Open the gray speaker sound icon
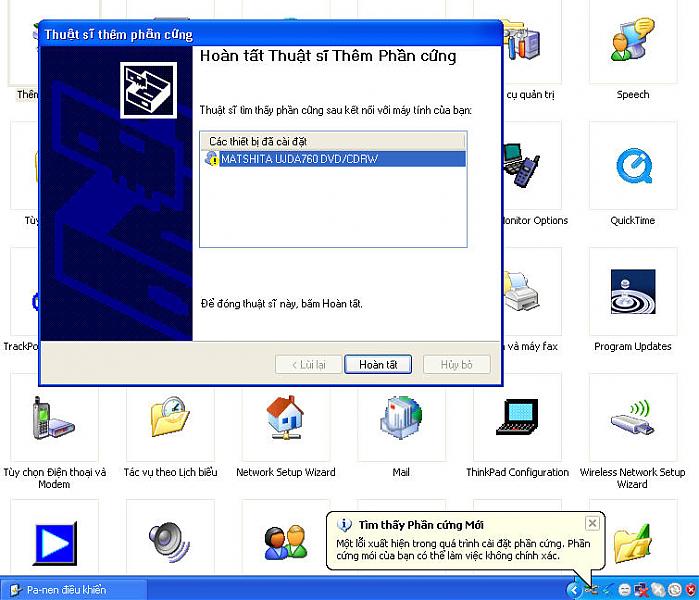 [170, 543]
